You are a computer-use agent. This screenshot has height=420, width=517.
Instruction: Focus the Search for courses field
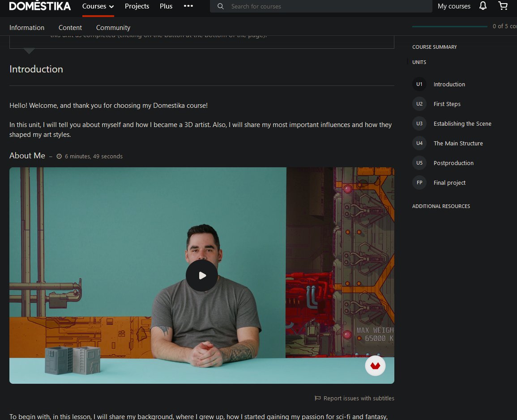tap(321, 6)
